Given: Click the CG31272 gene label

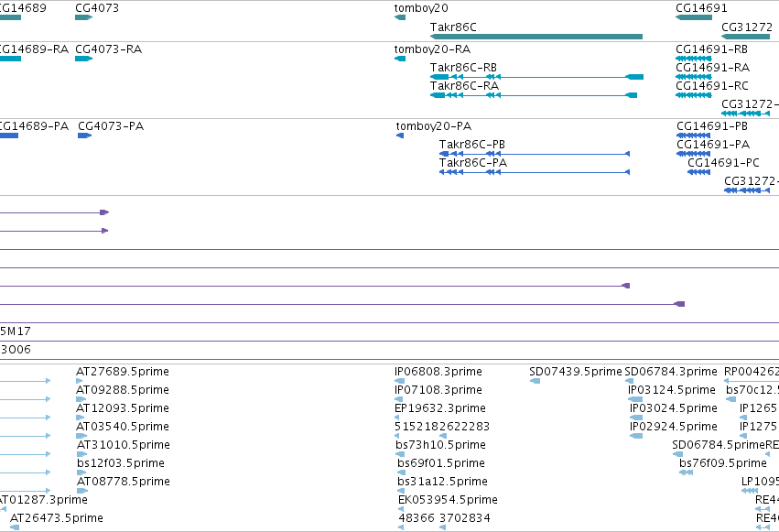Looking at the screenshot, I should click(747, 27).
